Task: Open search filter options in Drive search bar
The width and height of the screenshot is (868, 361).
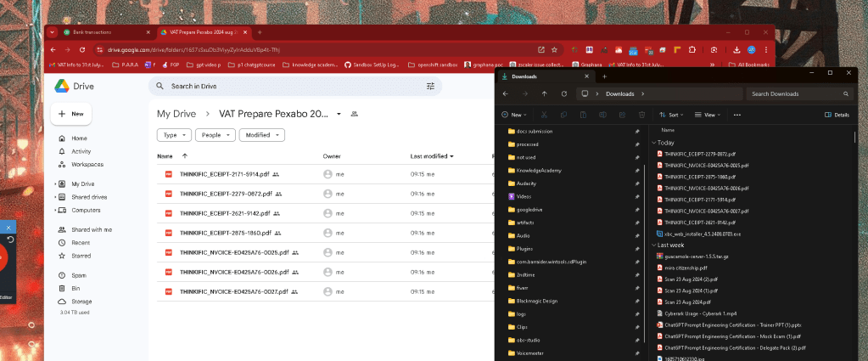Action: [430, 87]
